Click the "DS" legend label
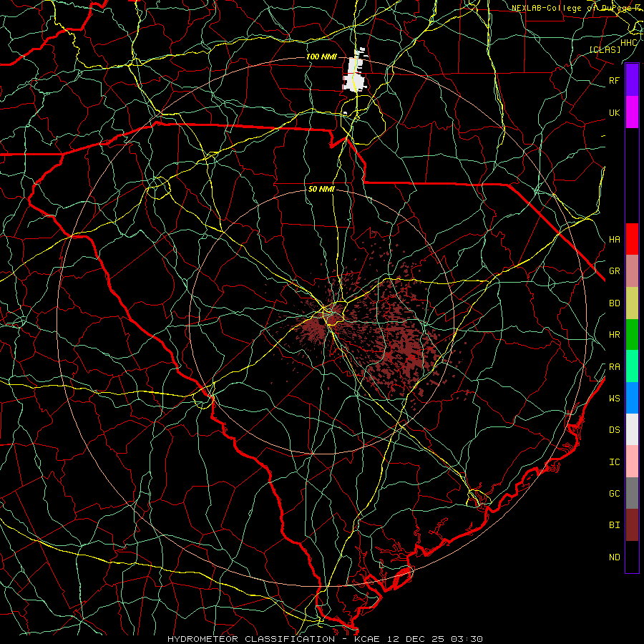The width and height of the screenshot is (644, 644). (x=614, y=430)
